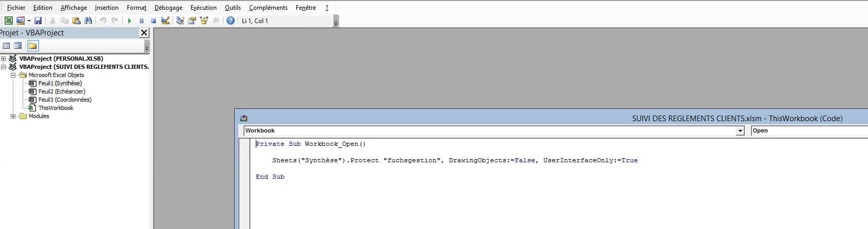Click the Cut scissors icon

[52, 21]
